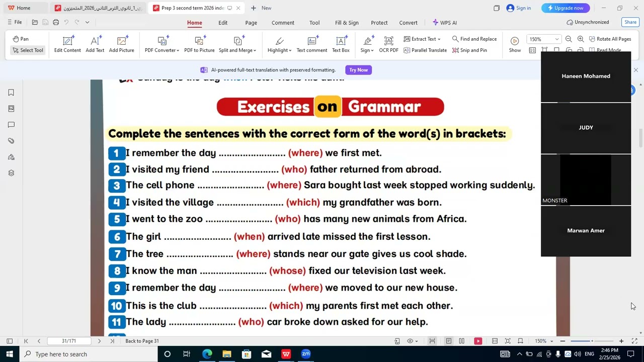Jump to the last page

(112, 341)
